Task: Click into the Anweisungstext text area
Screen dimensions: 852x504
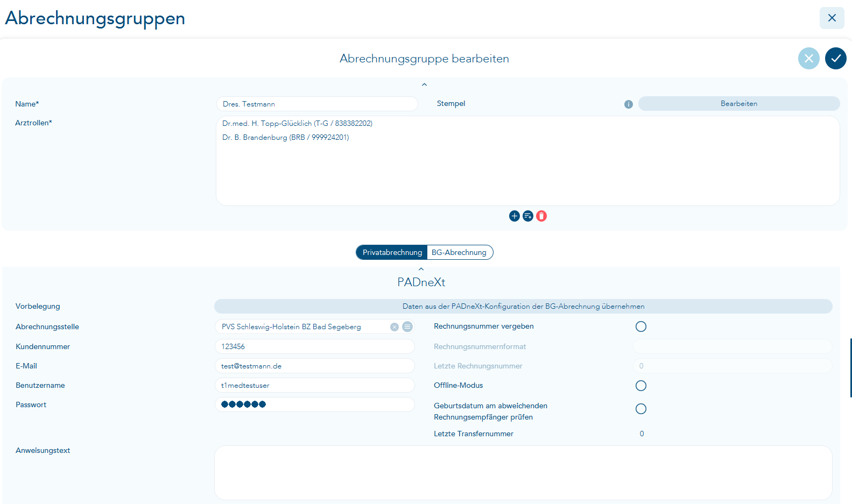Action: pyautogui.click(x=523, y=473)
